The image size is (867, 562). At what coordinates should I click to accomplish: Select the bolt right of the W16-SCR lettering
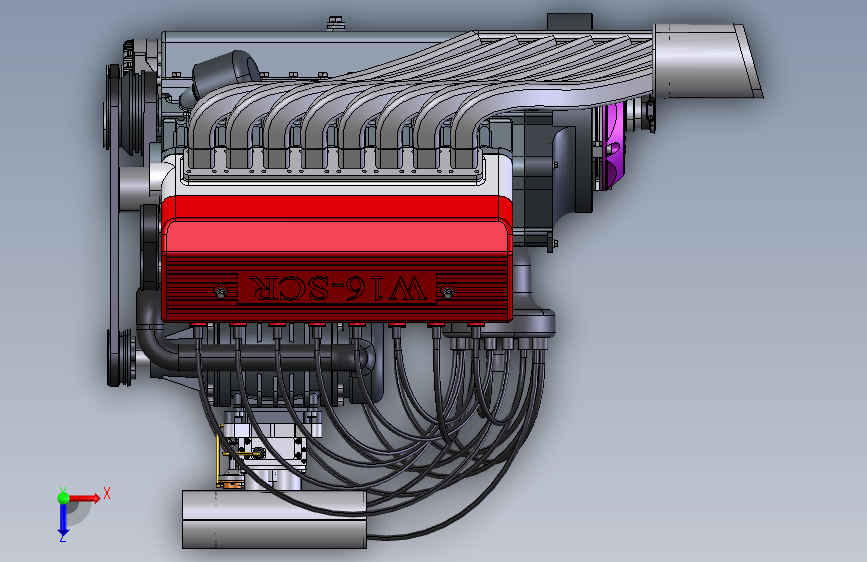click(447, 291)
